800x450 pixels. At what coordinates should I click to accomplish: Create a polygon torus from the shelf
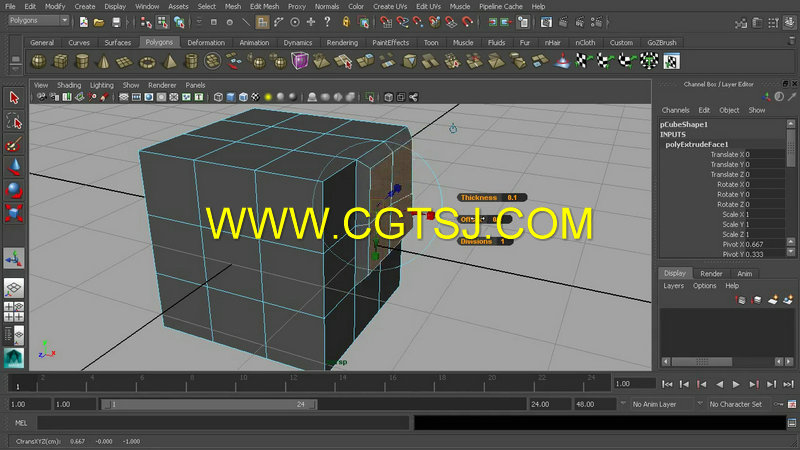coord(147,62)
